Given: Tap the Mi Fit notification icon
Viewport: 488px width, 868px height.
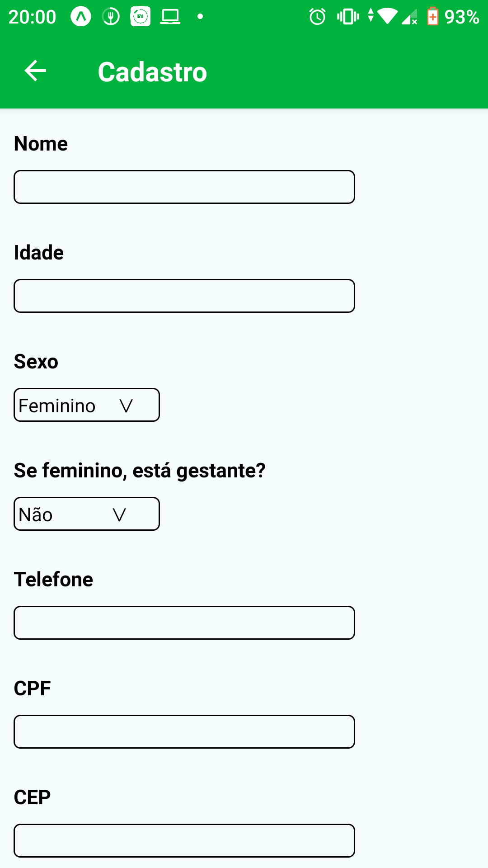Looking at the screenshot, I should click(141, 17).
